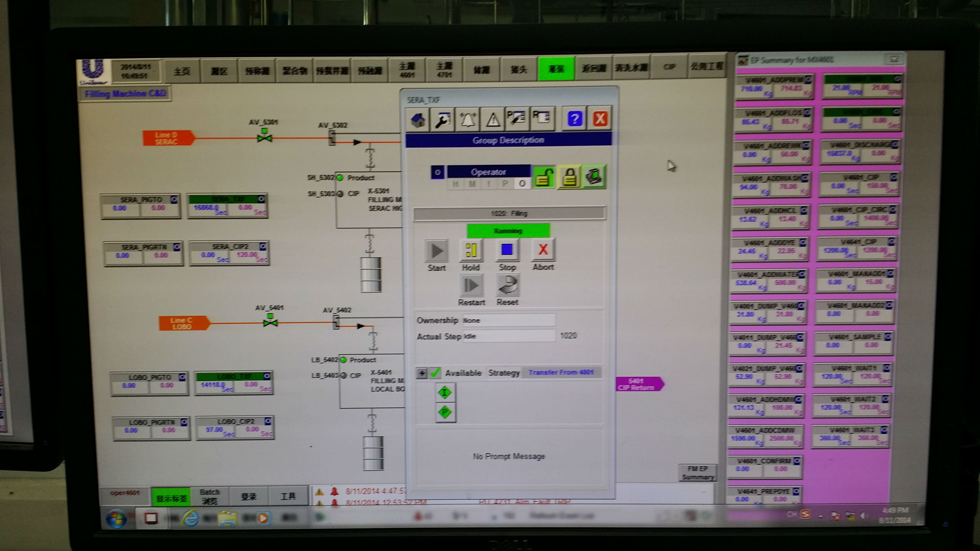Select the P mode indicator under Operator
Screen dimensions: 980x551
(505, 184)
